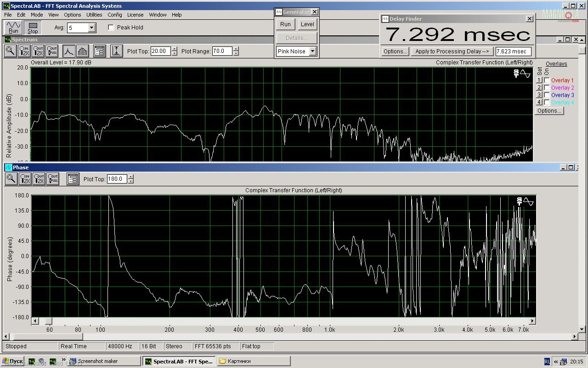Enable Overlay 3 checkbox
Image resolution: width=588 pixels, height=368 pixels.
click(547, 95)
